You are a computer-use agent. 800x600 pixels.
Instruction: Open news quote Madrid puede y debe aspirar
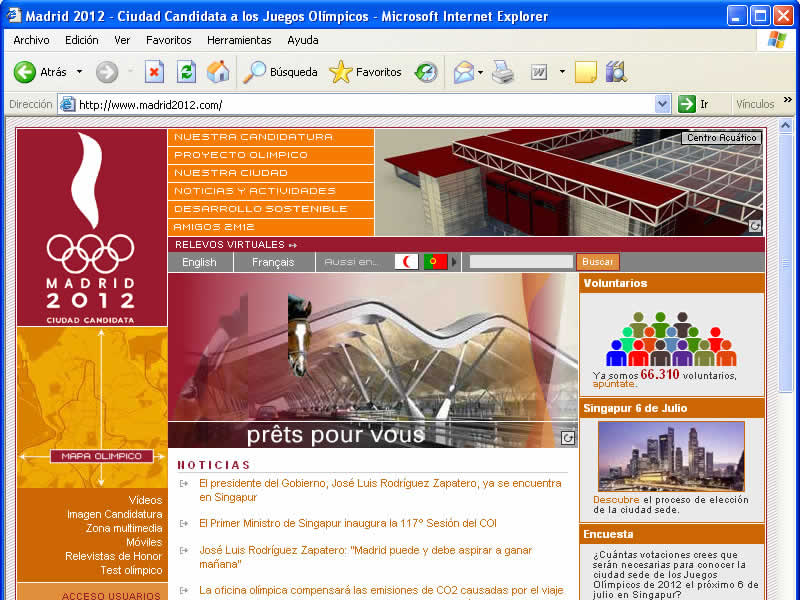[x=365, y=557]
